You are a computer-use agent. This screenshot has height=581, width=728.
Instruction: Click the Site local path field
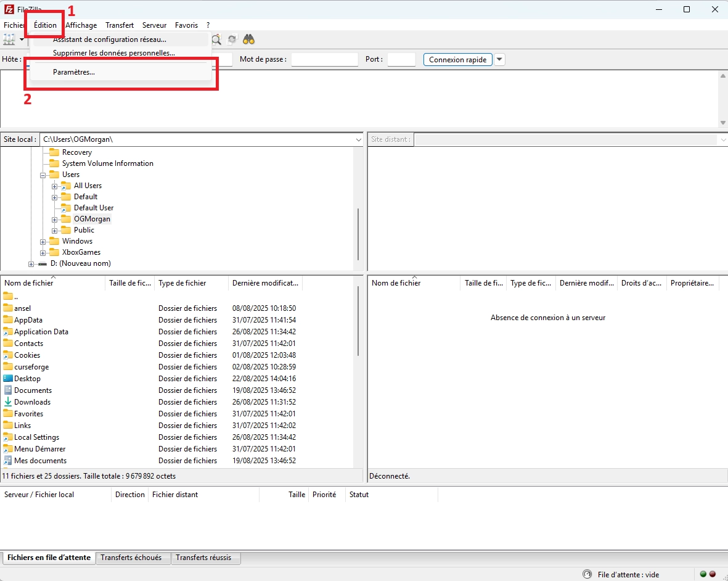[197, 139]
